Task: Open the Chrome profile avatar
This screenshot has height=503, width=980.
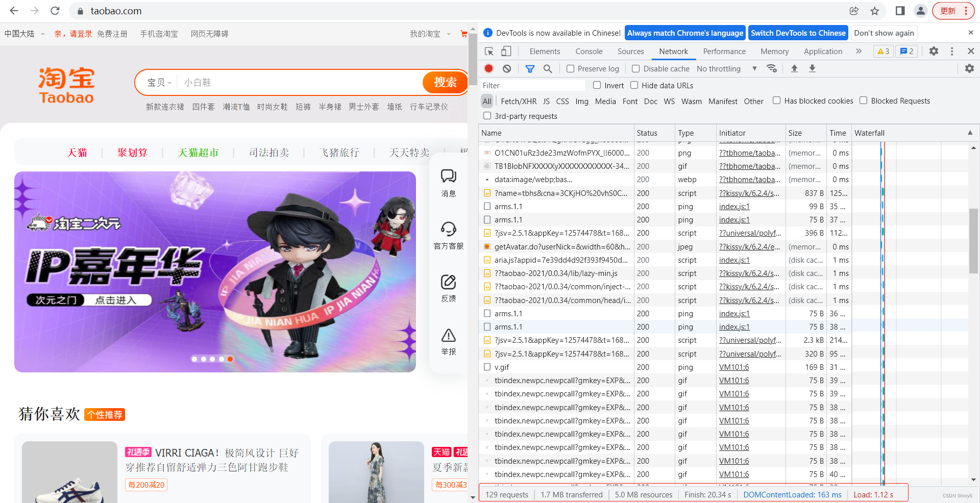Action: tap(921, 11)
